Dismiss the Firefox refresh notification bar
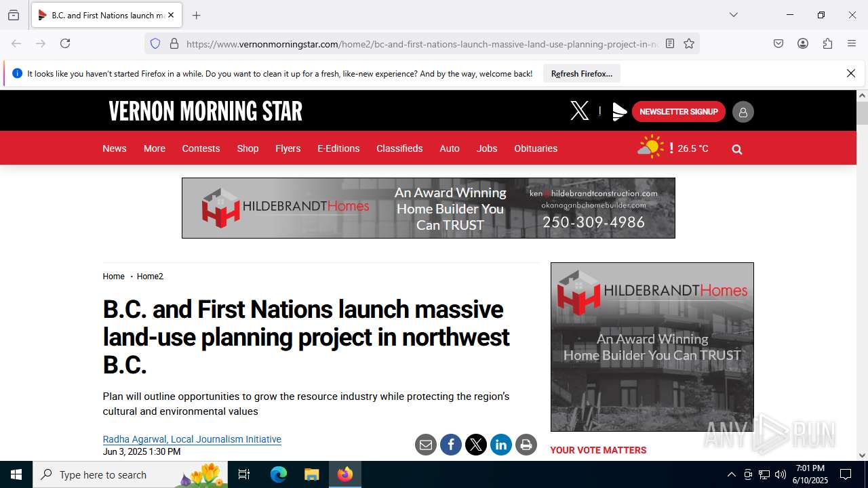 (x=851, y=73)
